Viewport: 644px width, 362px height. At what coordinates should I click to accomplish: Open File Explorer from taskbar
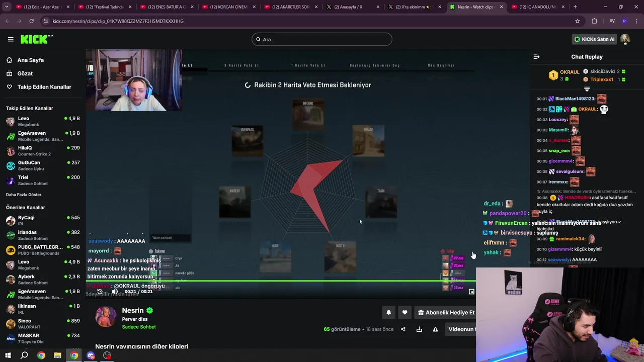click(x=57, y=355)
